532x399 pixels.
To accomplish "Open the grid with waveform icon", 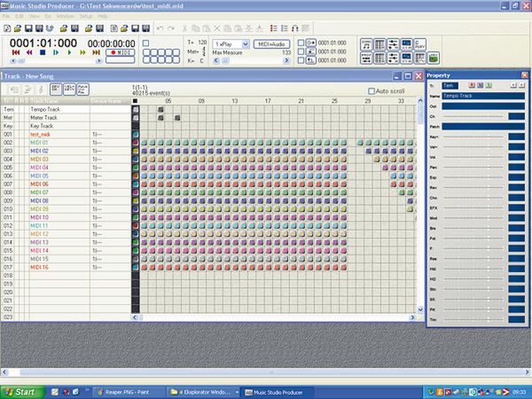I will point(419,58).
